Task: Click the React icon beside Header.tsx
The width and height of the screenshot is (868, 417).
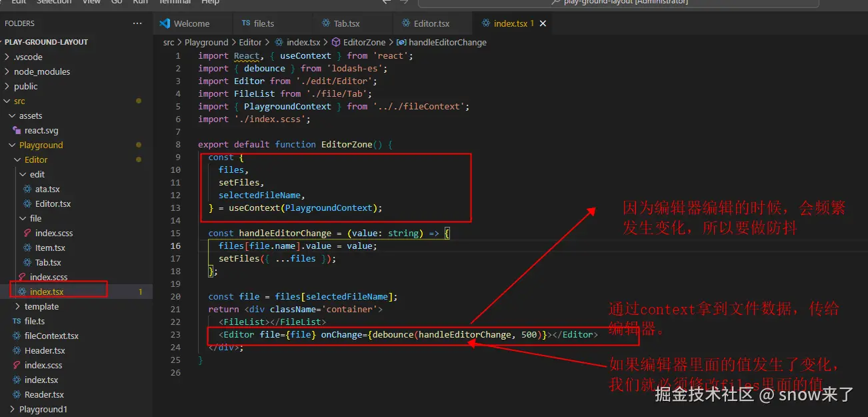Action: [x=17, y=350]
